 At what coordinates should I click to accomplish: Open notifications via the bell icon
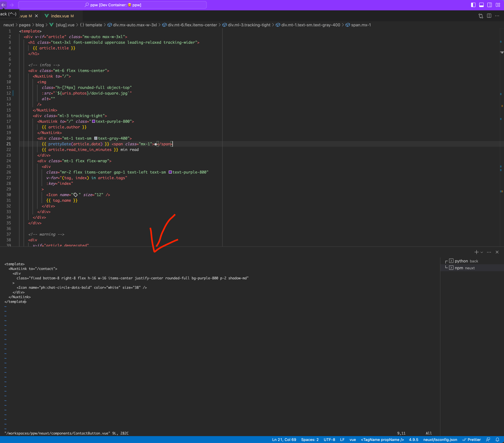pos(498,440)
